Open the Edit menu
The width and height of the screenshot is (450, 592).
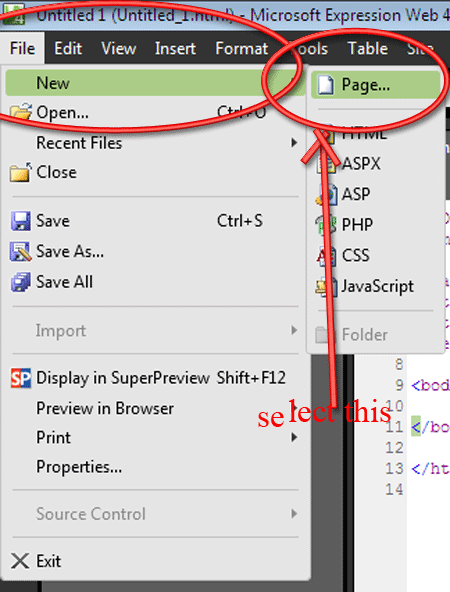(68, 48)
